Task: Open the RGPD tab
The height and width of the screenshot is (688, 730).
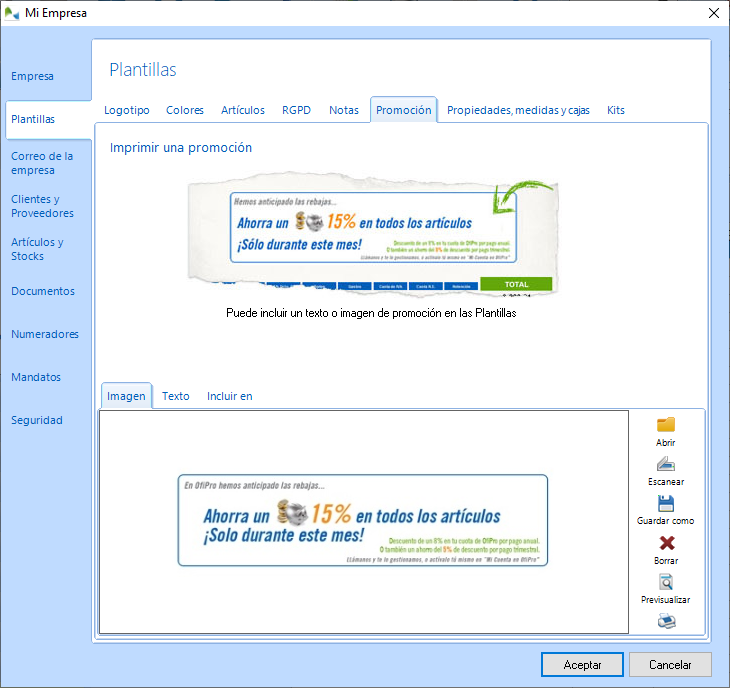Action: click(296, 110)
